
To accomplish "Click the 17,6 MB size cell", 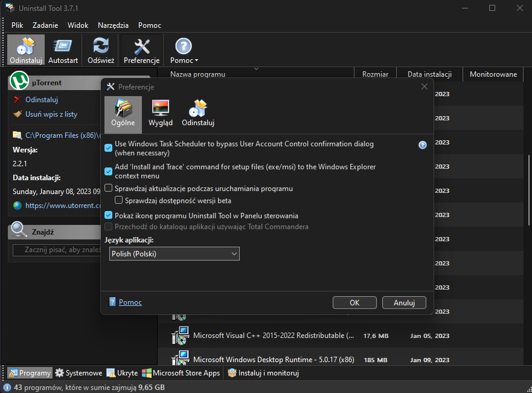I will (376, 336).
